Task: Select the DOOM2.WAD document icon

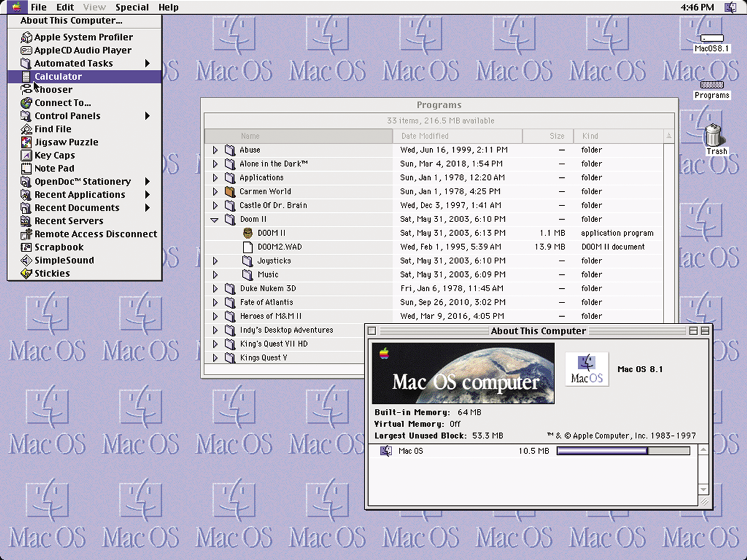Action: click(248, 247)
